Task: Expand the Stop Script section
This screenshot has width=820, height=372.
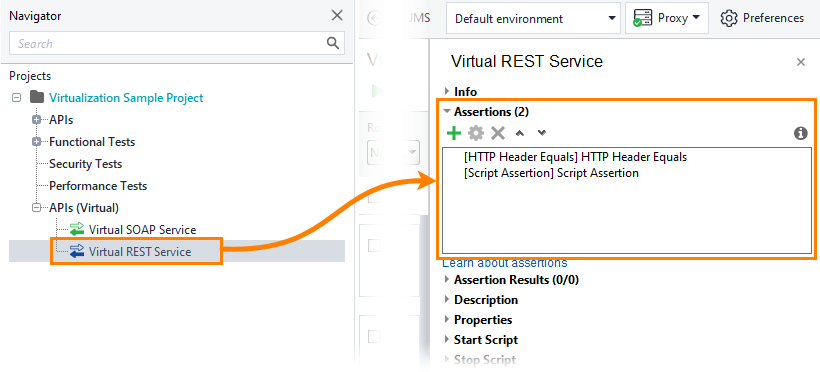Action: click(446, 359)
